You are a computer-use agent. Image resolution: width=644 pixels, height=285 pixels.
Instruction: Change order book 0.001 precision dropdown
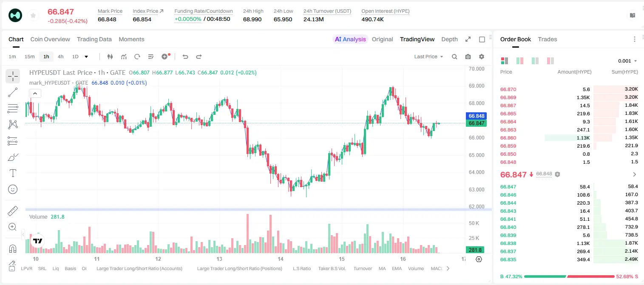627,61
